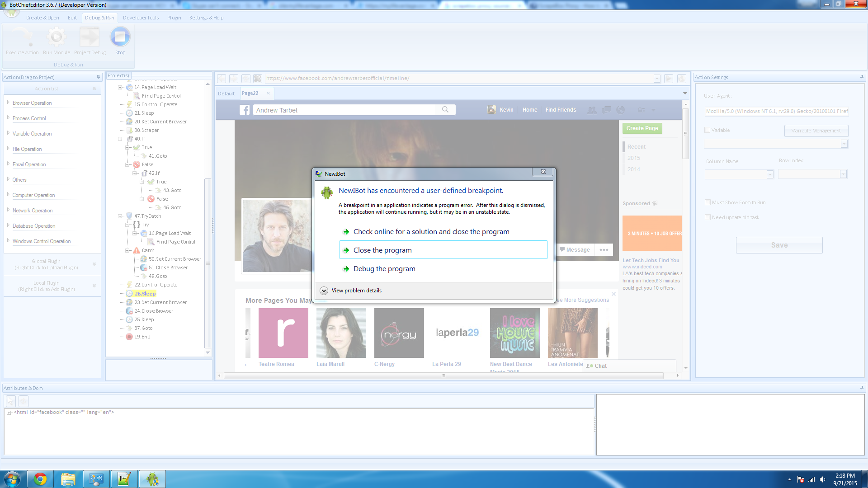Open the Chrome taskbar icon
The height and width of the screenshot is (488, 868).
[40, 479]
